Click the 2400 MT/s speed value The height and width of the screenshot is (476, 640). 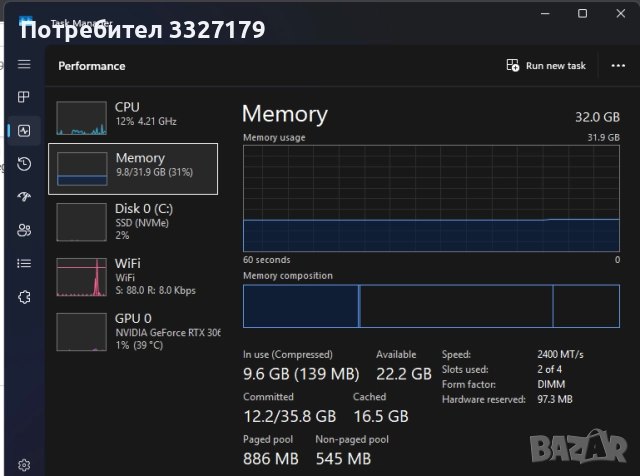pyautogui.click(x=560, y=354)
